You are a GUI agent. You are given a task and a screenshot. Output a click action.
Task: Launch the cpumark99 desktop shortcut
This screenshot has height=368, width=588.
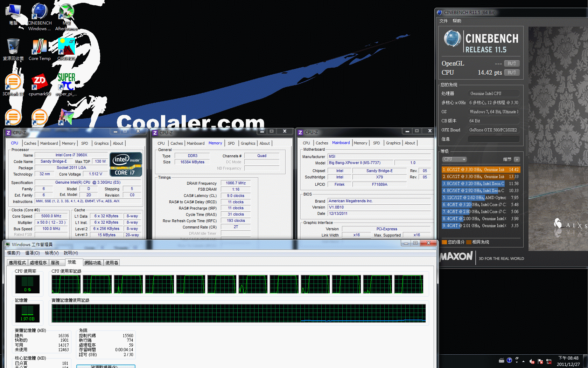point(40,84)
